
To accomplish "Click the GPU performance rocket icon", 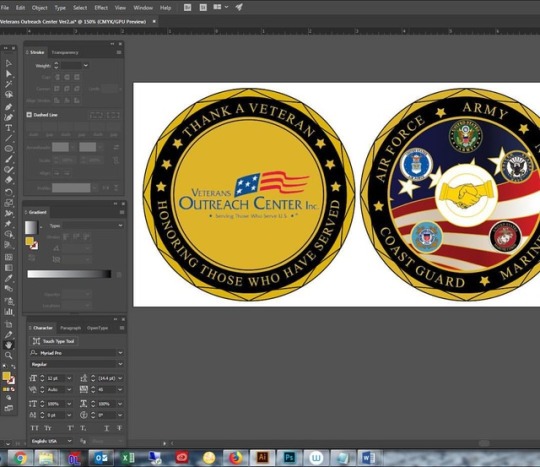I will [239, 7].
